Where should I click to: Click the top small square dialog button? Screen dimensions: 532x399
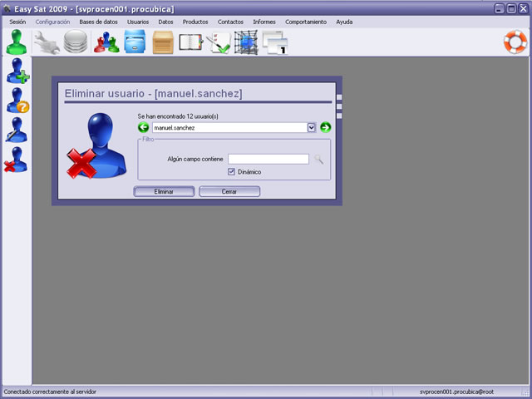point(339,97)
